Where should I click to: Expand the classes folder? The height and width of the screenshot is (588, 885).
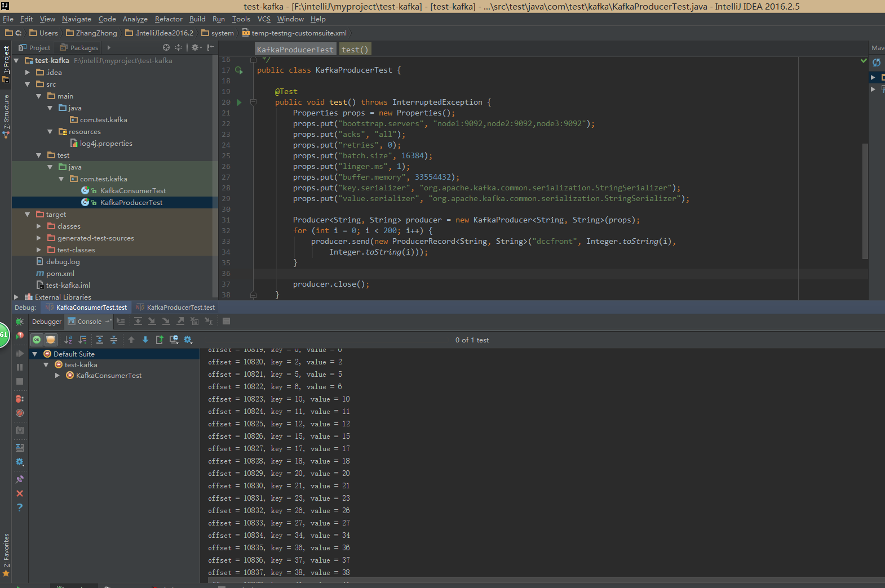[x=39, y=226]
